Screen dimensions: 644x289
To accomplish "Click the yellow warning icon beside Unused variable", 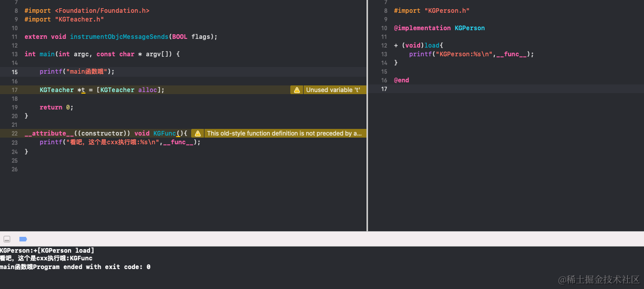I will pyautogui.click(x=296, y=90).
